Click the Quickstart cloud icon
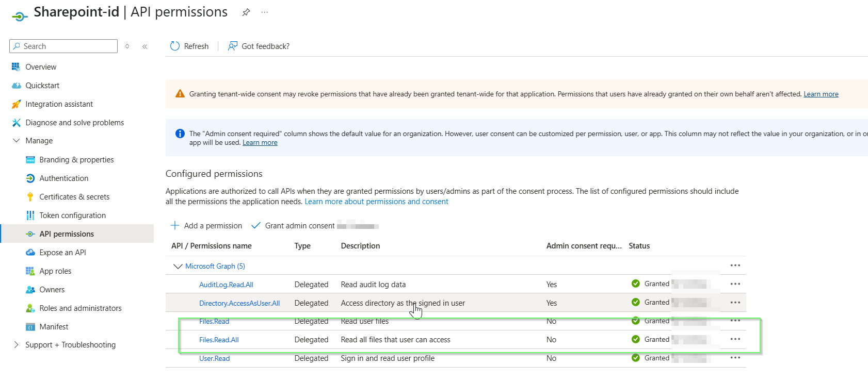 click(16, 86)
